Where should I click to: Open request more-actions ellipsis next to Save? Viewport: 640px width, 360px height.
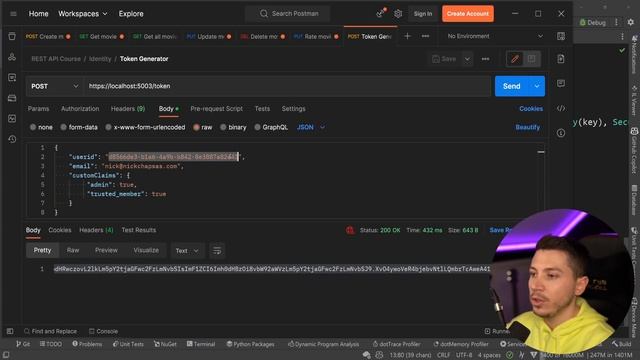485,59
